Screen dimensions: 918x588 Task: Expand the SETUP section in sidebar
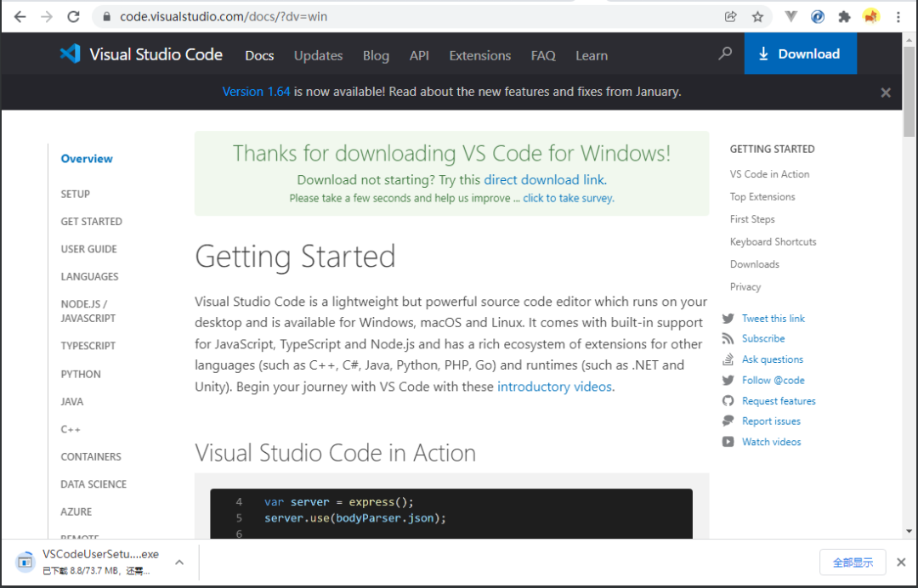tap(75, 194)
